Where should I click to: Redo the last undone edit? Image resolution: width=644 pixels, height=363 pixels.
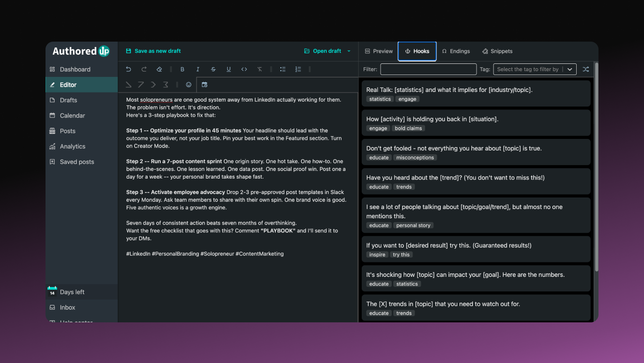[x=144, y=69]
